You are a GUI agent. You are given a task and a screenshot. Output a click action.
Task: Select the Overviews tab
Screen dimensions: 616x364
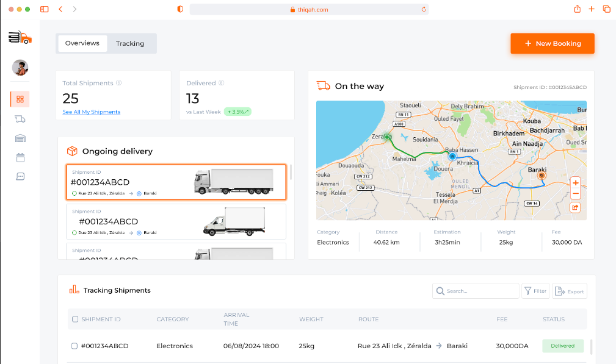pos(82,43)
